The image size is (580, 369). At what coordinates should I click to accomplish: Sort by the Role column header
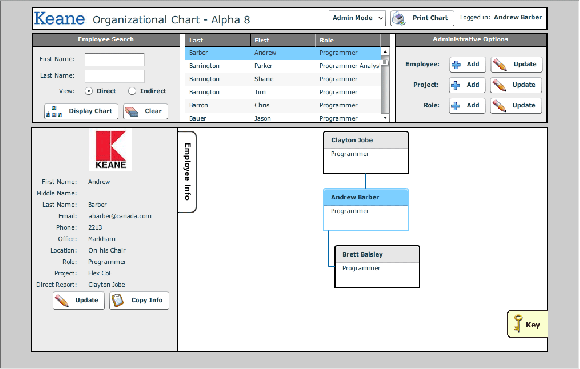pyautogui.click(x=348, y=40)
